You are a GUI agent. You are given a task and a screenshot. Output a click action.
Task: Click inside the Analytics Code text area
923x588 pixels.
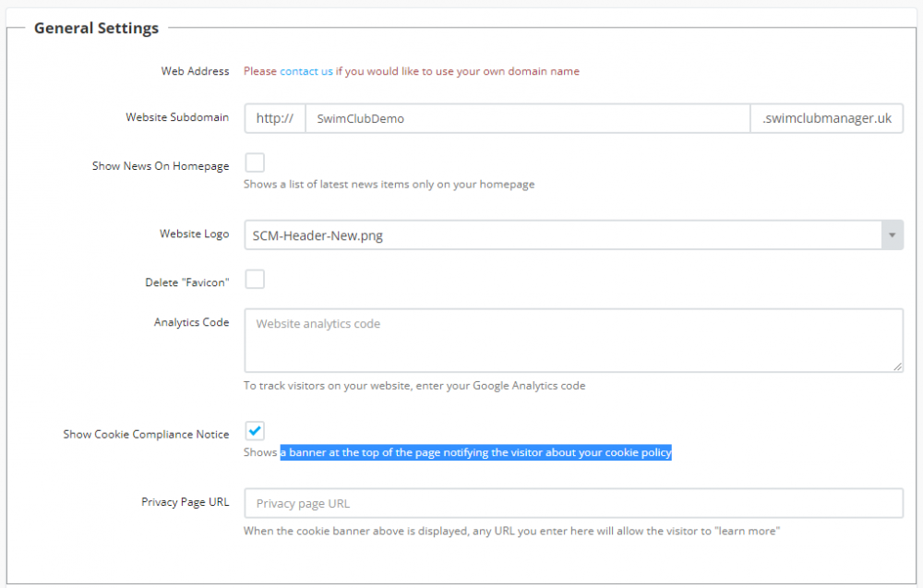point(572,341)
